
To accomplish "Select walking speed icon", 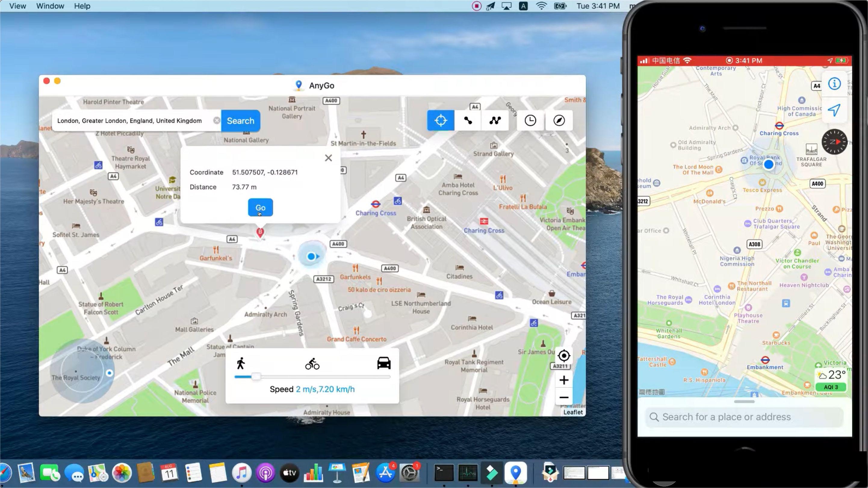I will click(240, 364).
